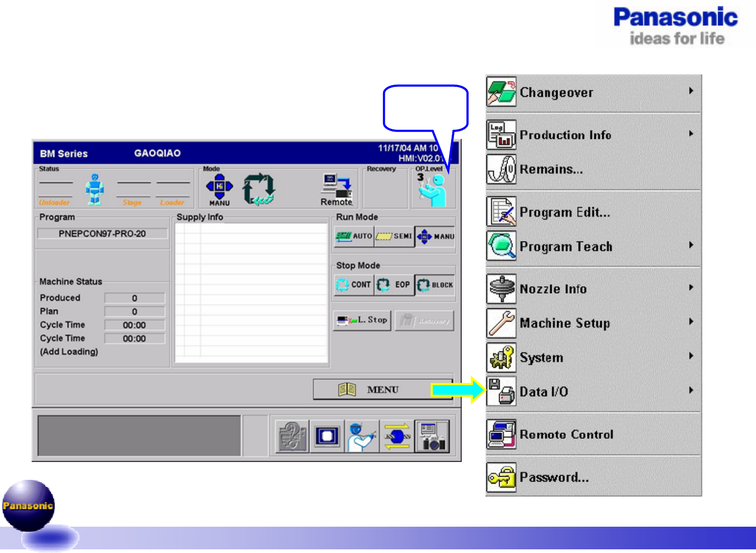Click the Nozzle Info icon
The width and height of the screenshot is (756, 553).
pos(501,289)
